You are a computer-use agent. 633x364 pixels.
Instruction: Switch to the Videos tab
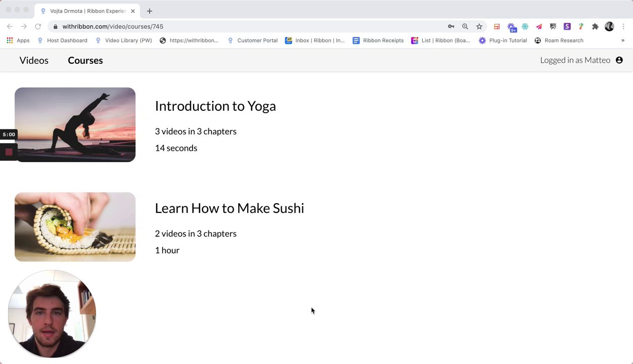34,60
